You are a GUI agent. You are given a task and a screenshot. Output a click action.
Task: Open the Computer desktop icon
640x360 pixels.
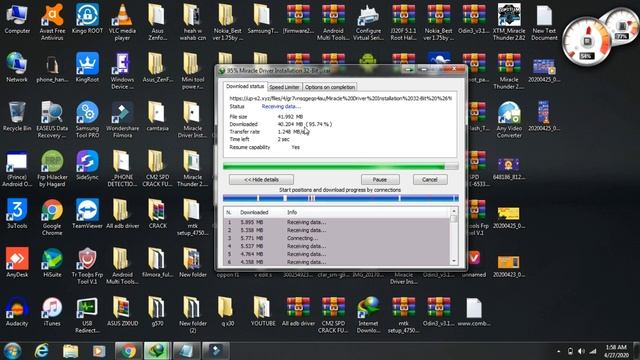[x=17, y=19]
